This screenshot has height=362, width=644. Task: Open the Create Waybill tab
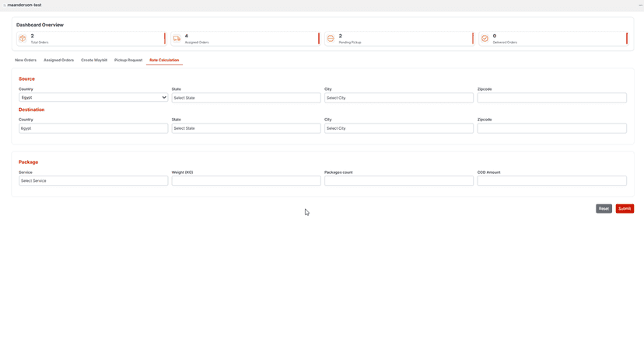[94, 60]
